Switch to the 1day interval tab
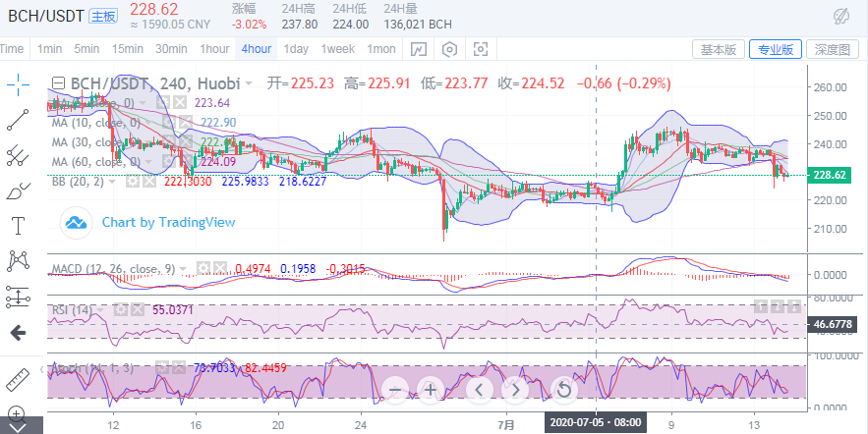The height and width of the screenshot is (434, 868). pyautogui.click(x=296, y=49)
